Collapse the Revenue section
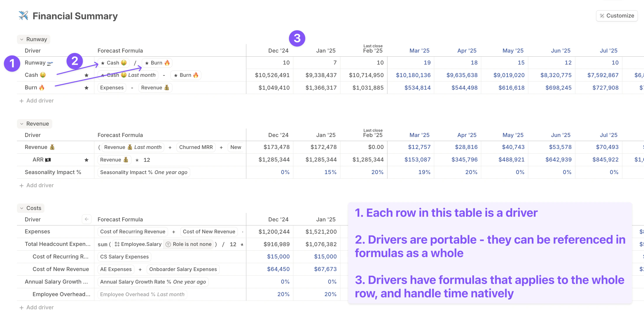 pyautogui.click(x=22, y=124)
